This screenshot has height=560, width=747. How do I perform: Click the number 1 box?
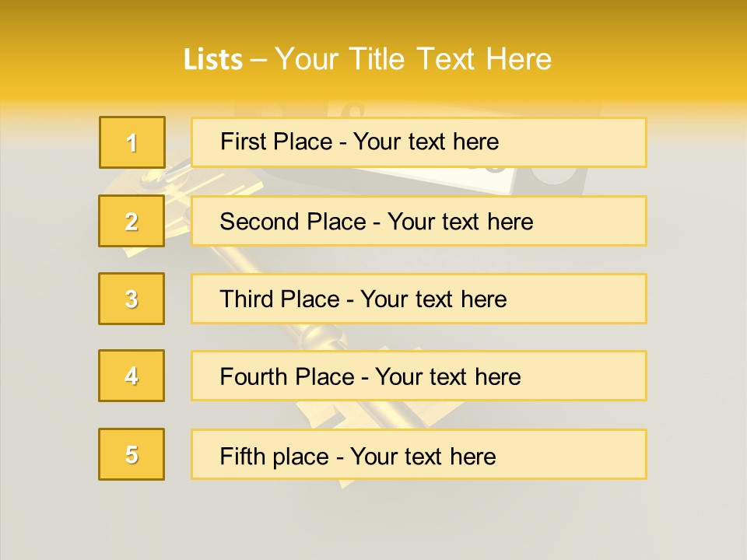pos(132,142)
